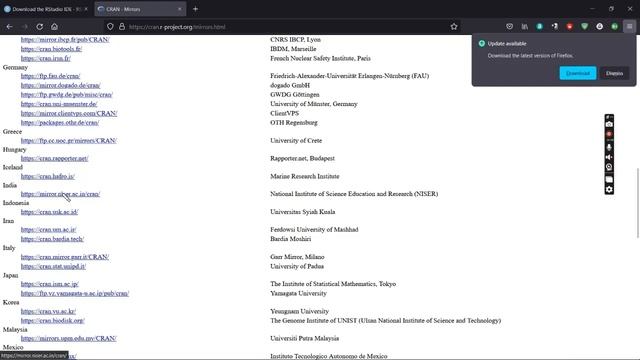Switch to the Download the RStudio IDE tab

(x=45, y=9)
